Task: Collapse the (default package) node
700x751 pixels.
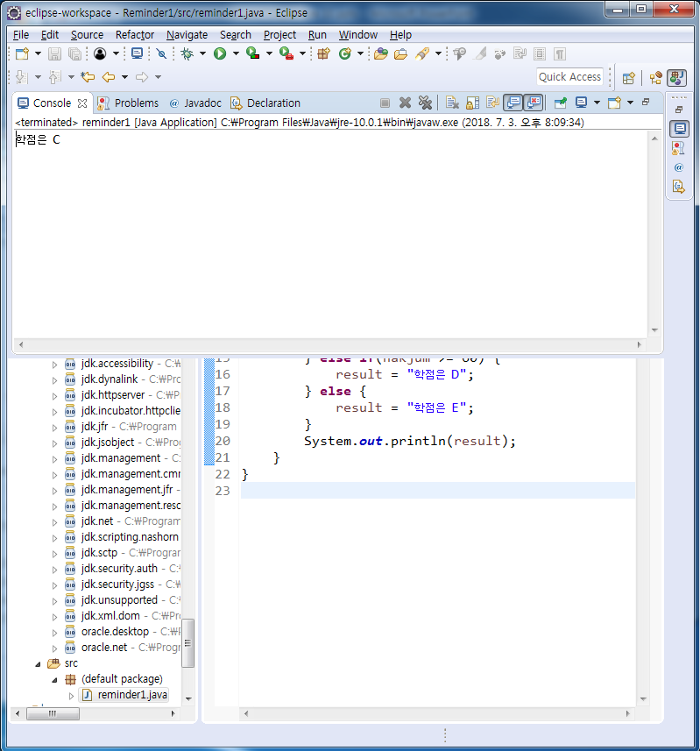Action: (x=54, y=680)
